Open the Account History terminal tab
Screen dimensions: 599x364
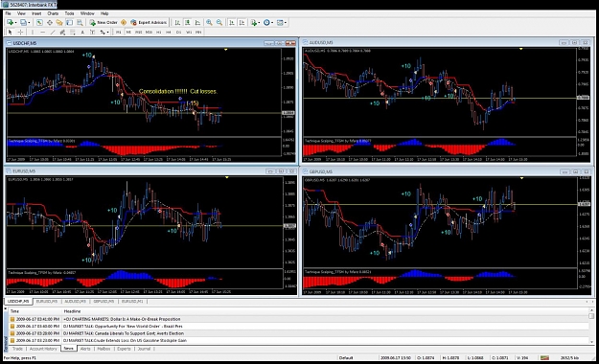43,349
